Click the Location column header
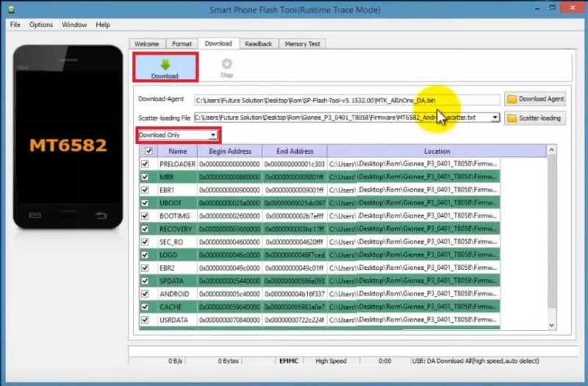The width and height of the screenshot is (588, 386). tap(437, 151)
